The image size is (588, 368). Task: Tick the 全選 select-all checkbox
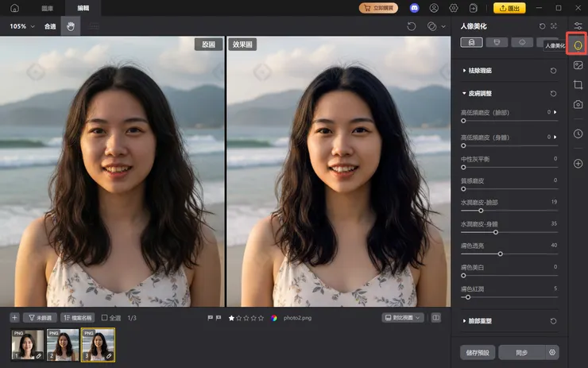coord(105,318)
